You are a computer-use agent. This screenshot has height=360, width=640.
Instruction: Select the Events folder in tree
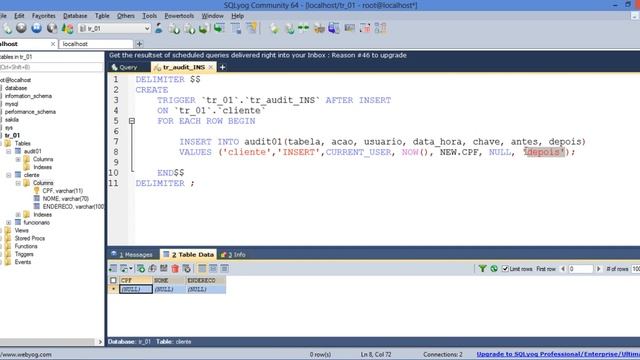click(23, 262)
